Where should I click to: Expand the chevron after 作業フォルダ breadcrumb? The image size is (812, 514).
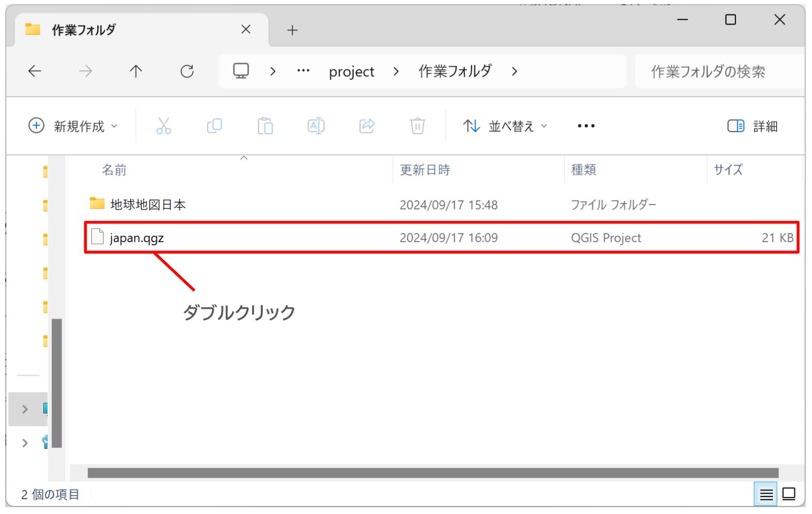point(514,71)
